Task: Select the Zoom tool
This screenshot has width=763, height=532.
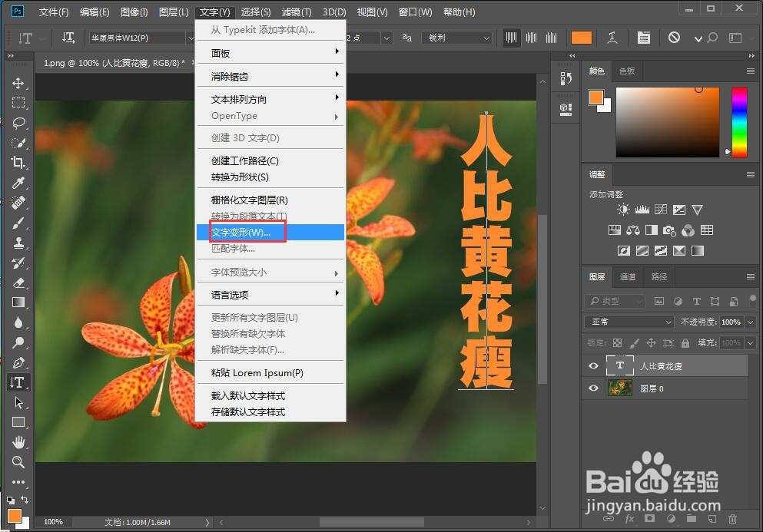Action: (x=18, y=462)
